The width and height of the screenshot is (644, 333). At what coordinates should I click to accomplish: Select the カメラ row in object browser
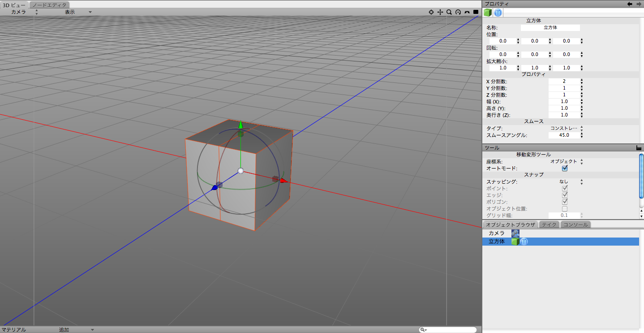(561, 233)
